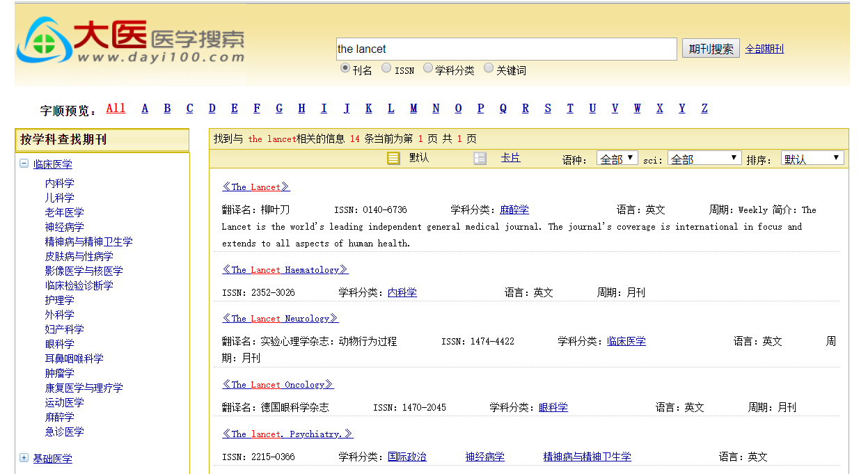The image size is (868, 474).
Task: Open the 皮肤病与性病学 category
Action: coord(79,256)
